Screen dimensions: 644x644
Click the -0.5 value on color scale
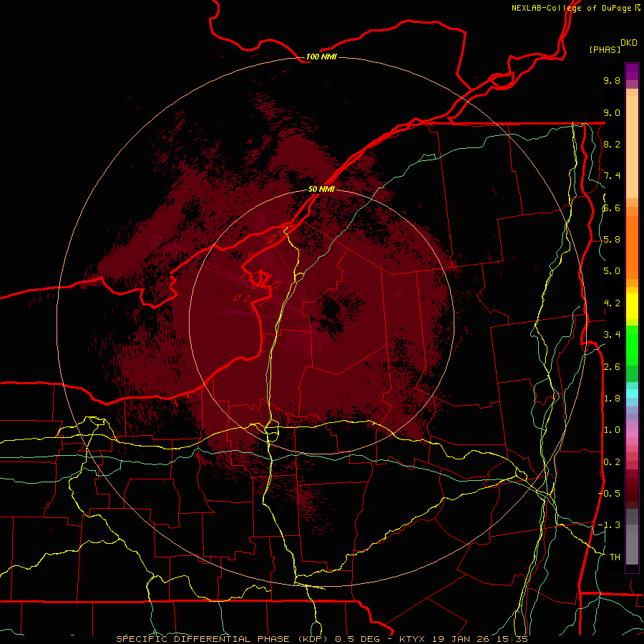click(610, 494)
